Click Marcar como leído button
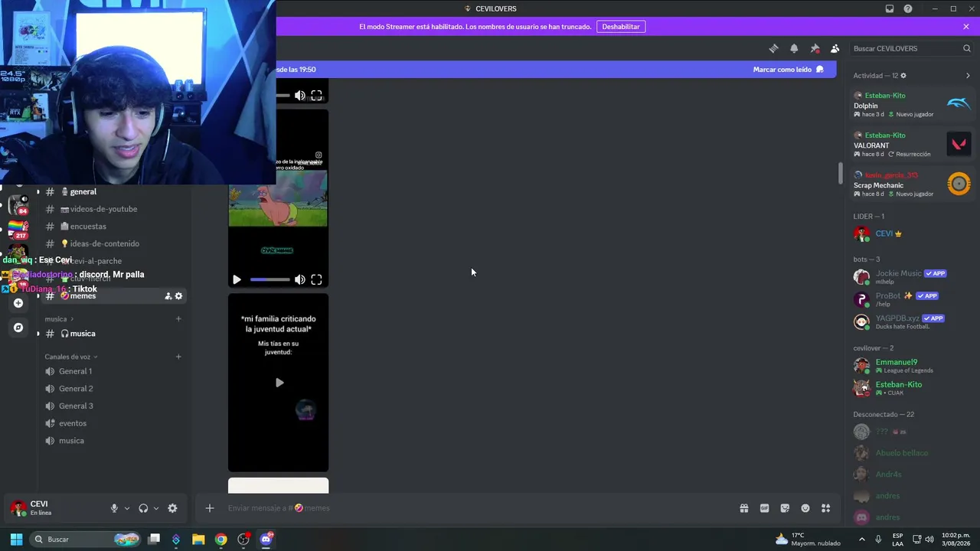The height and width of the screenshot is (551, 980). (789, 70)
